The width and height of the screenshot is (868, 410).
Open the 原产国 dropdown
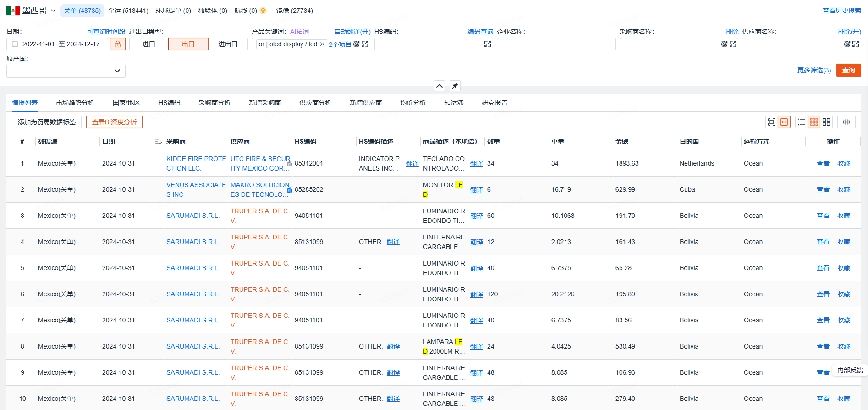(x=66, y=71)
